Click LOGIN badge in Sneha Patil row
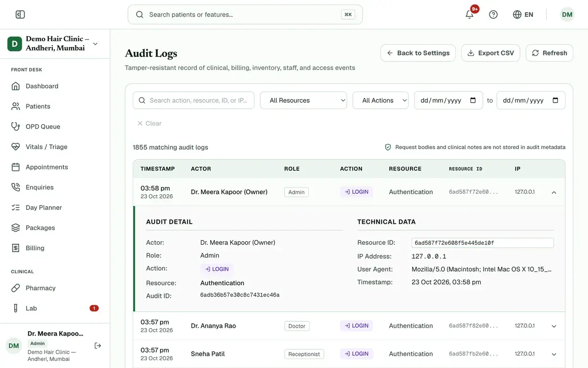This screenshot has width=588, height=368. click(357, 354)
